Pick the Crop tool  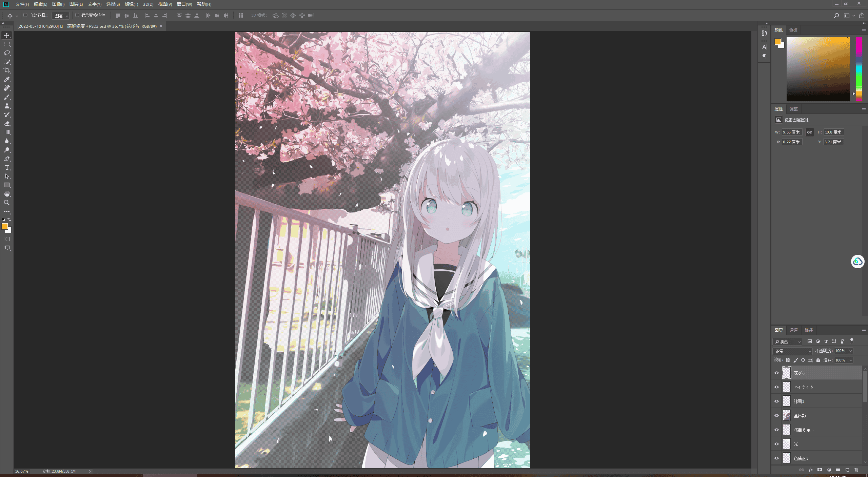pos(7,70)
